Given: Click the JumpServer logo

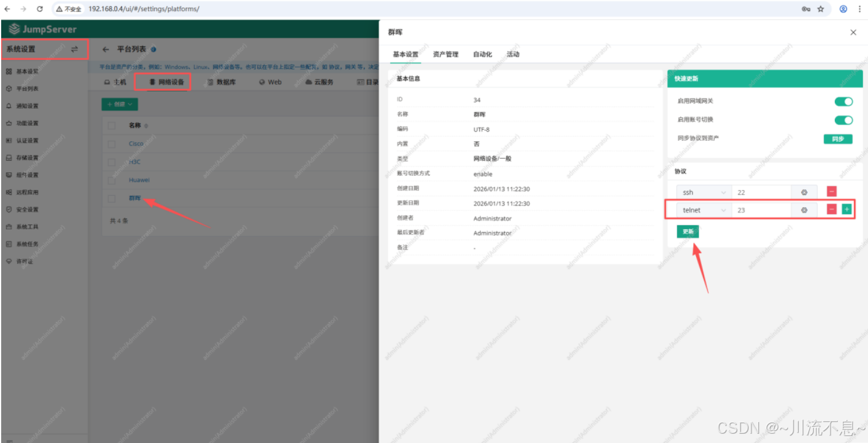Looking at the screenshot, I should (43, 29).
